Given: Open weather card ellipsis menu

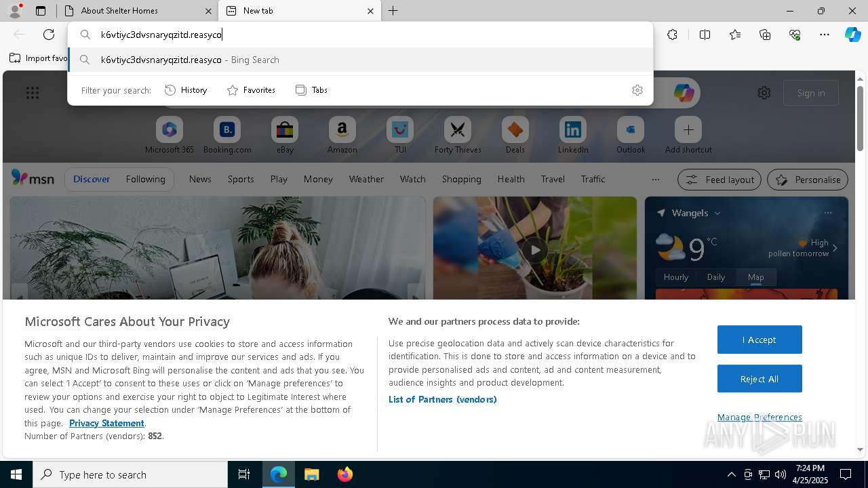Looking at the screenshot, I should [x=827, y=213].
